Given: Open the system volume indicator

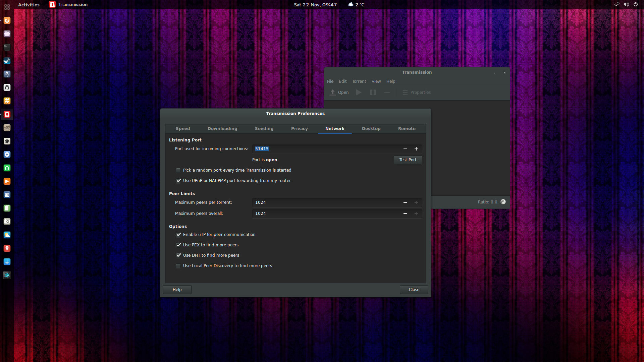Looking at the screenshot, I should 626,4.
